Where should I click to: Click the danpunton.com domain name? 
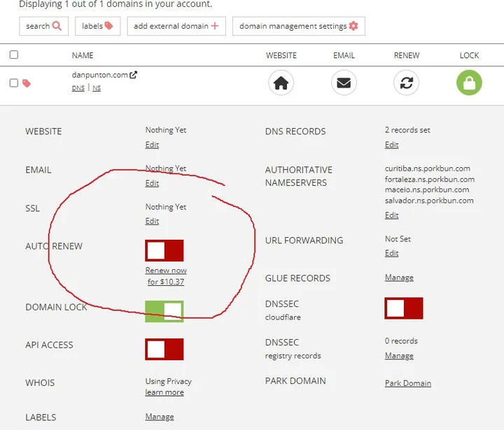click(100, 75)
